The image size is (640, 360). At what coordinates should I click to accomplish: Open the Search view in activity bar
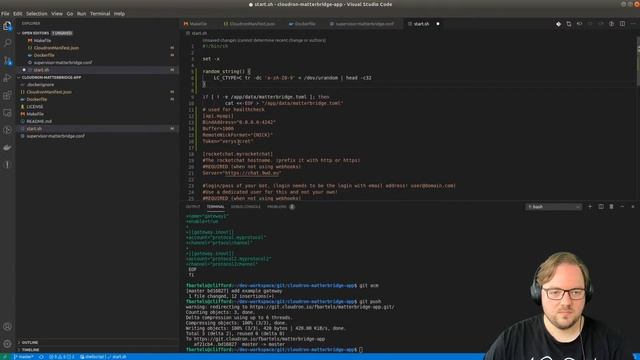point(7,43)
